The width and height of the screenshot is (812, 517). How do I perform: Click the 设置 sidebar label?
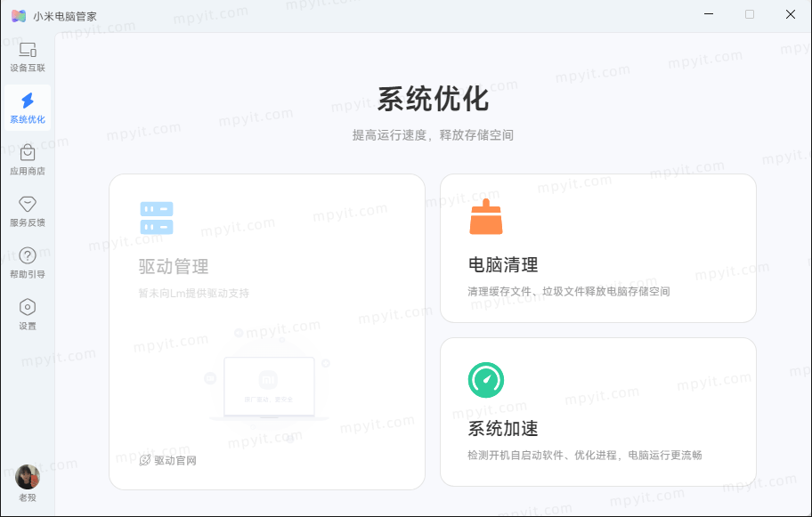[x=28, y=326]
